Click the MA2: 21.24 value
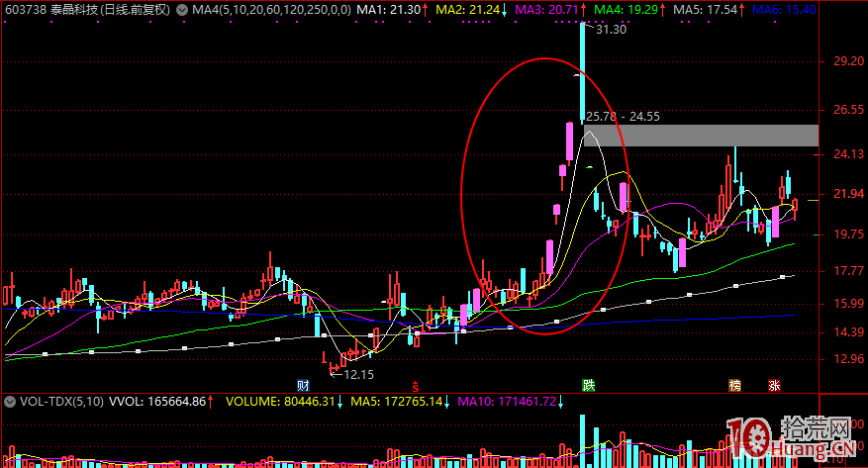This screenshot has width=868, height=468. click(x=468, y=10)
